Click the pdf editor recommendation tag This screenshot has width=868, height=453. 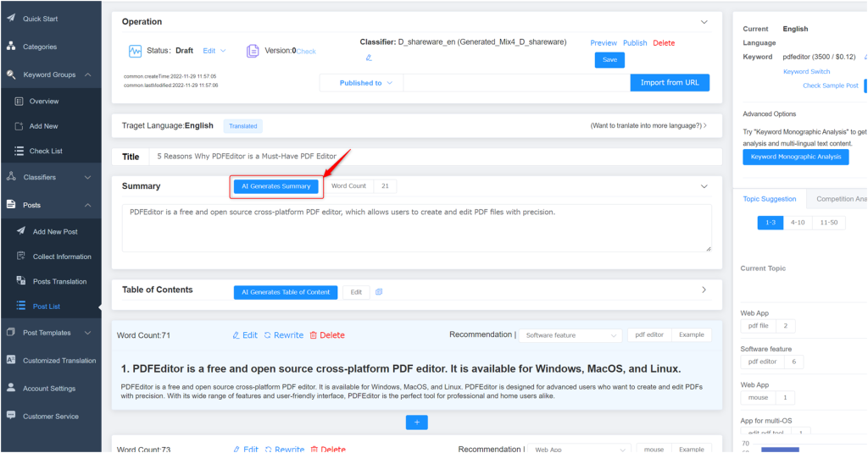coord(648,334)
